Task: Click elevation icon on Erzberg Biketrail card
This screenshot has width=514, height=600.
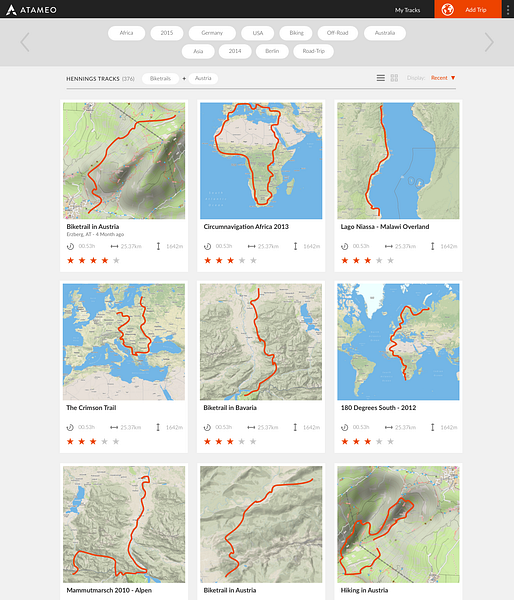Action: (158, 246)
